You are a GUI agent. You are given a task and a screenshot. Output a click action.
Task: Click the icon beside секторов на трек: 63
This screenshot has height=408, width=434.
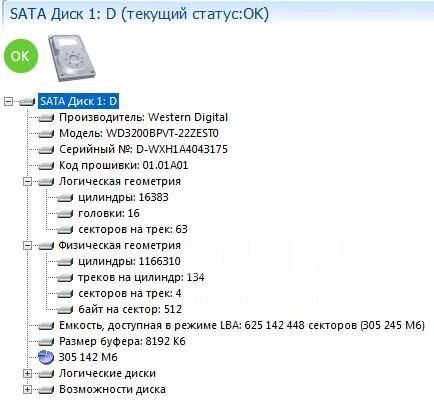65,229
